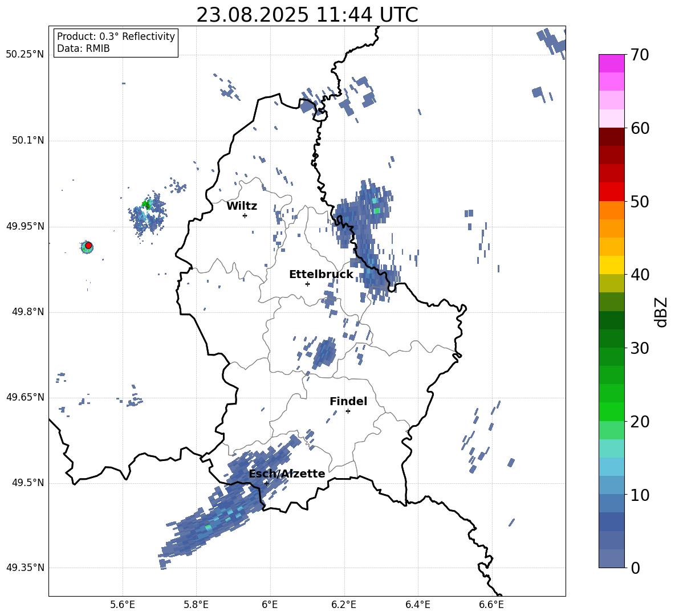Image resolution: width=675 pixels, height=616 pixels.
Task: Click the yellow colorbar swatch near 40
Action: [611, 266]
